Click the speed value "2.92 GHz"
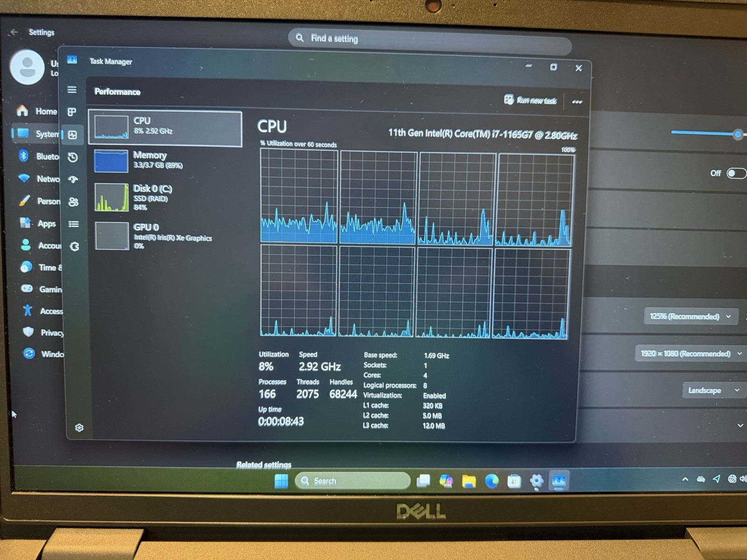747x560 pixels. (x=320, y=367)
